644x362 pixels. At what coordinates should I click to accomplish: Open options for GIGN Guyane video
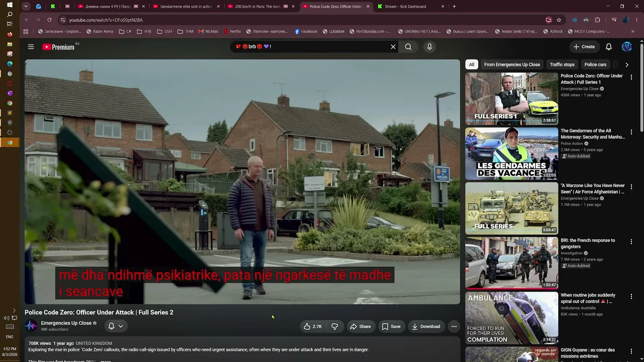tap(631, 351)
